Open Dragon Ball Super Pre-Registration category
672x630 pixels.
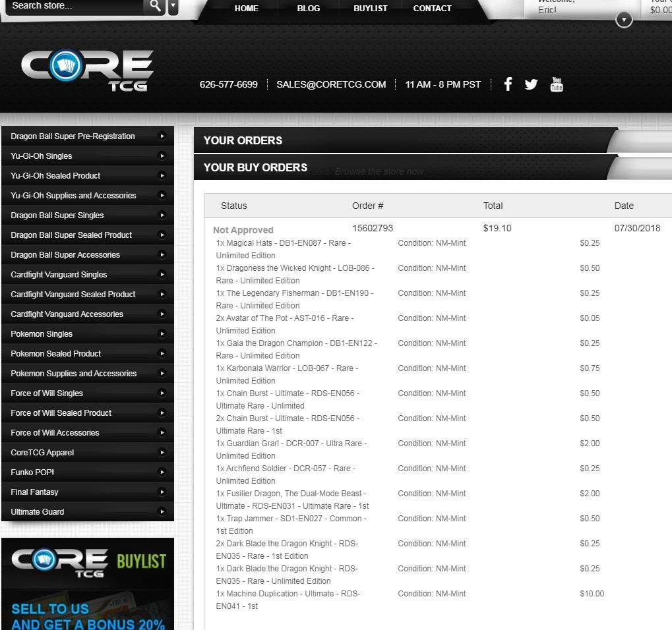point(88,136)
